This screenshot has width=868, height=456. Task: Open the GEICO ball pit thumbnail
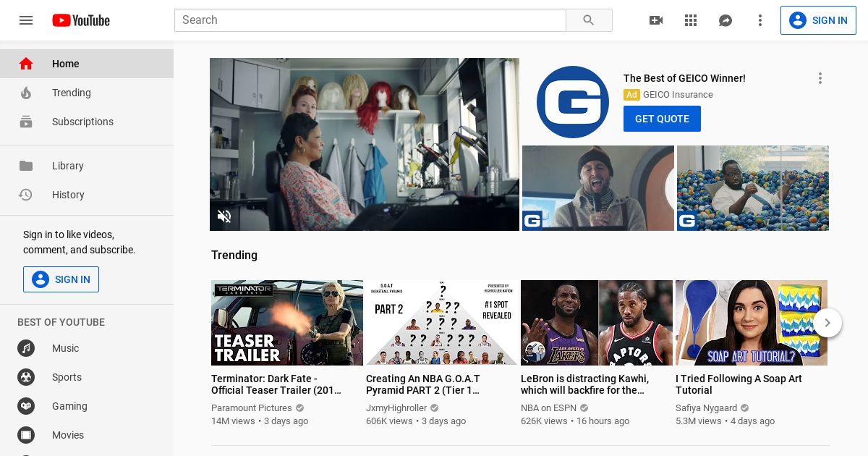[753, 188]
